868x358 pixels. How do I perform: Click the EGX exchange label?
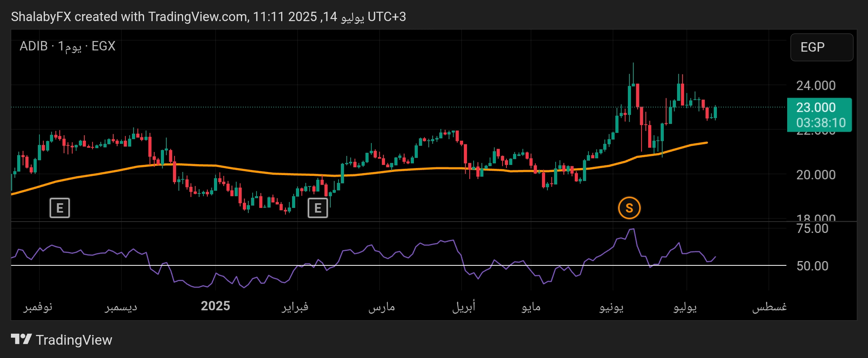click(x=103, y=46)
